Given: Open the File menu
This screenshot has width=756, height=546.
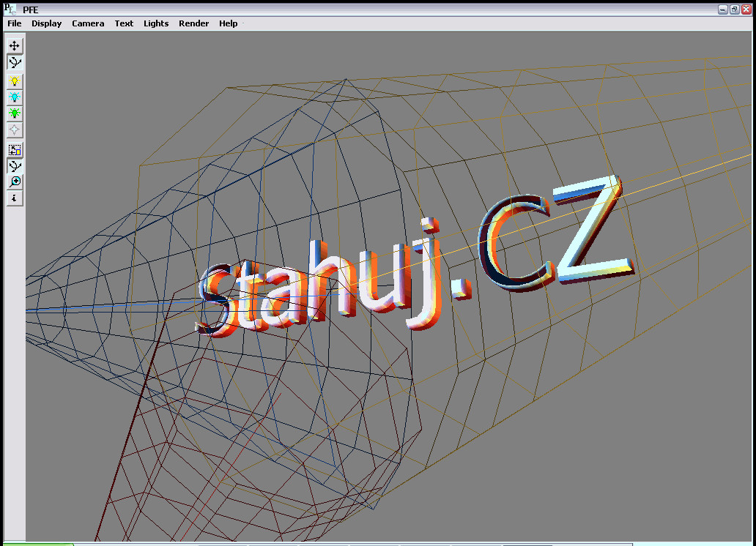Looking at the screenshot, I should point(15,23).
